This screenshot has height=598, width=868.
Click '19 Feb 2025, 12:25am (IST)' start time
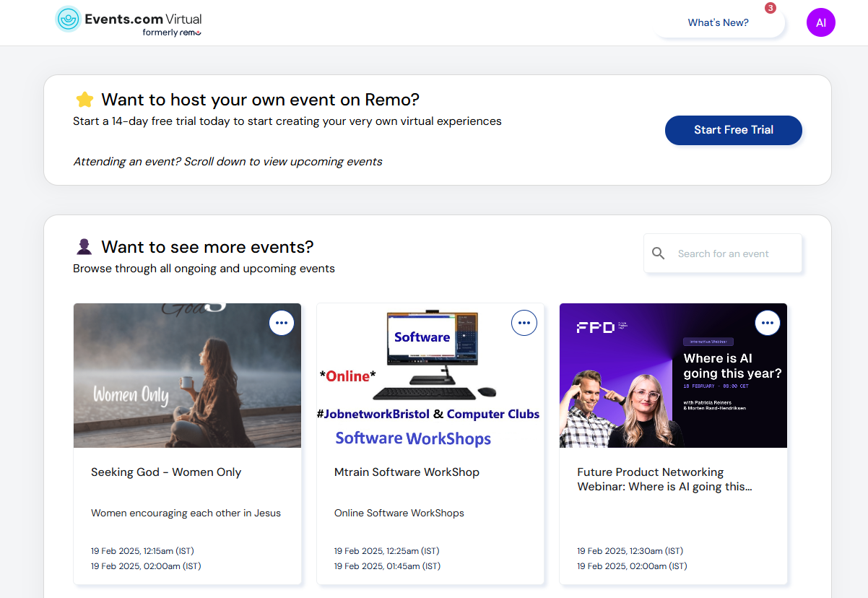coord(386,551)
